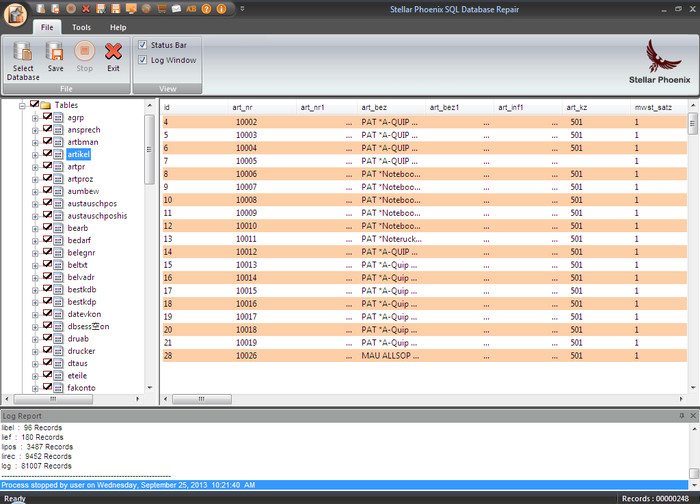Select the Process stopped by user log line

click(x=344, y=485)
